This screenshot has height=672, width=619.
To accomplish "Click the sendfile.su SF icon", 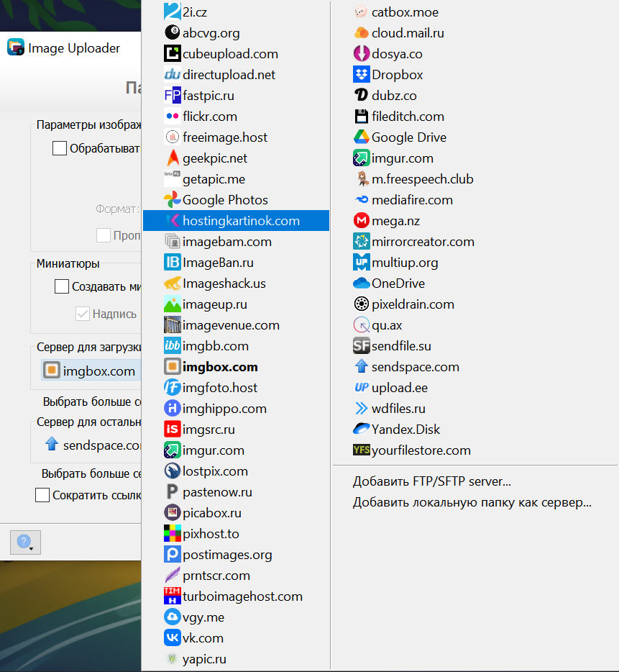I will pyautogui.click(x=361, y=346).
